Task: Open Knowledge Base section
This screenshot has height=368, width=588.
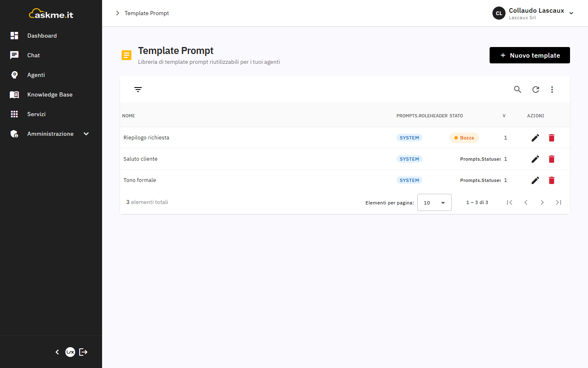Action: (x=51, y=94)
